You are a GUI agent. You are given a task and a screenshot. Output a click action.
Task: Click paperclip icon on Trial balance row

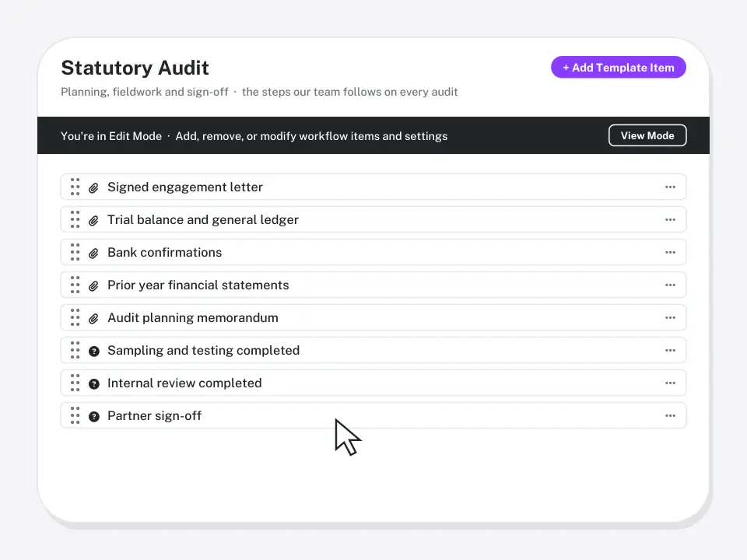pyautogui.click(x=94, y=220)
